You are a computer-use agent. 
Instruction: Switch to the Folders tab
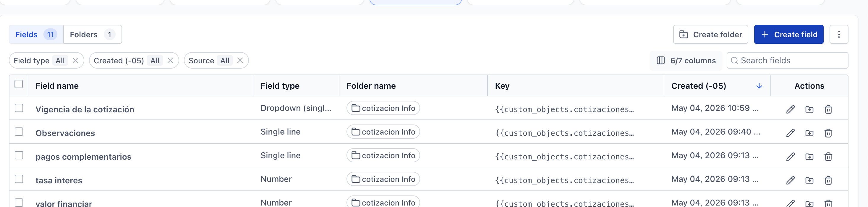pyautogui.click(x=92, y=34)
